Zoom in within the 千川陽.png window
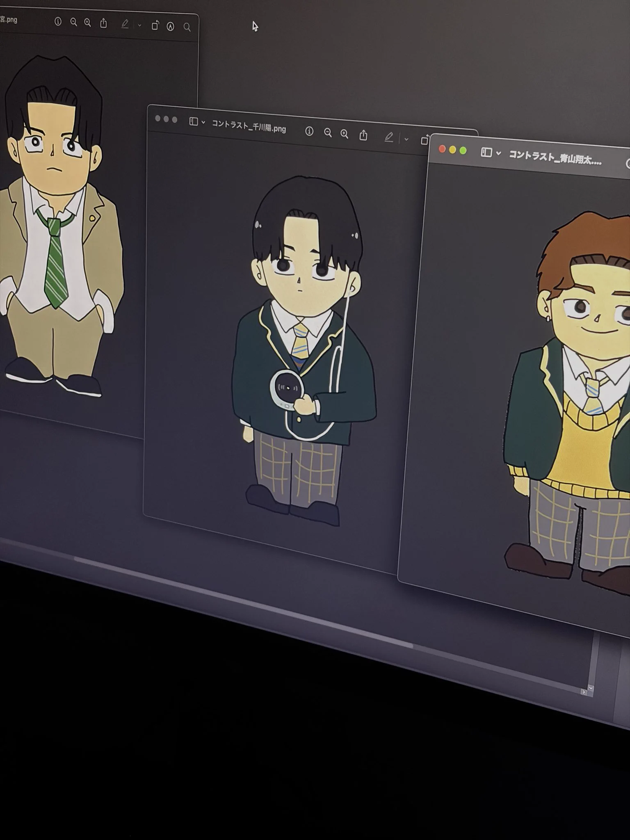 344,134
